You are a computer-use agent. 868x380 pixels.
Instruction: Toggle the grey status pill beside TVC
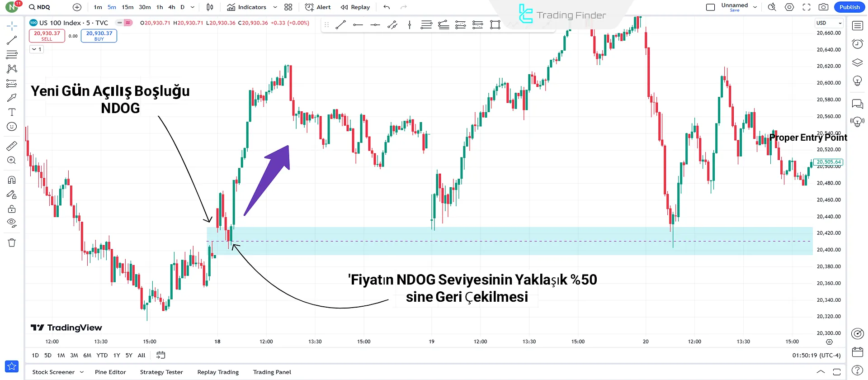(x=120, y=23)
